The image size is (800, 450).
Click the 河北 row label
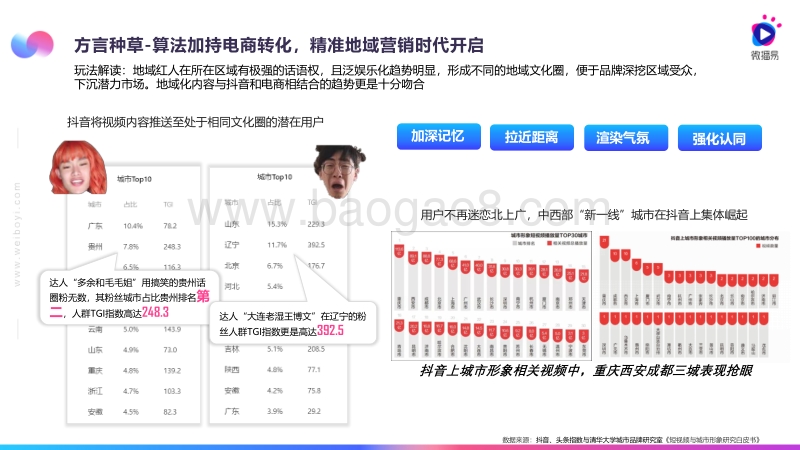pos(232,286)
